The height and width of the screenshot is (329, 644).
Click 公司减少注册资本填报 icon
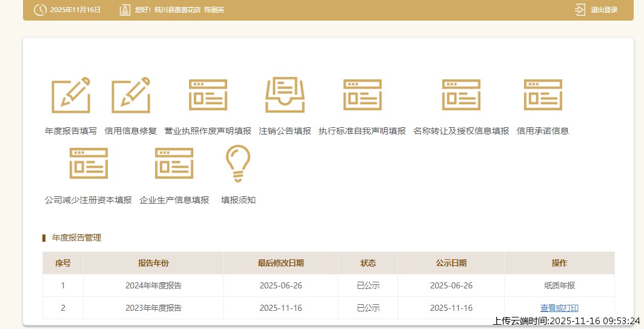pos(88,163)
